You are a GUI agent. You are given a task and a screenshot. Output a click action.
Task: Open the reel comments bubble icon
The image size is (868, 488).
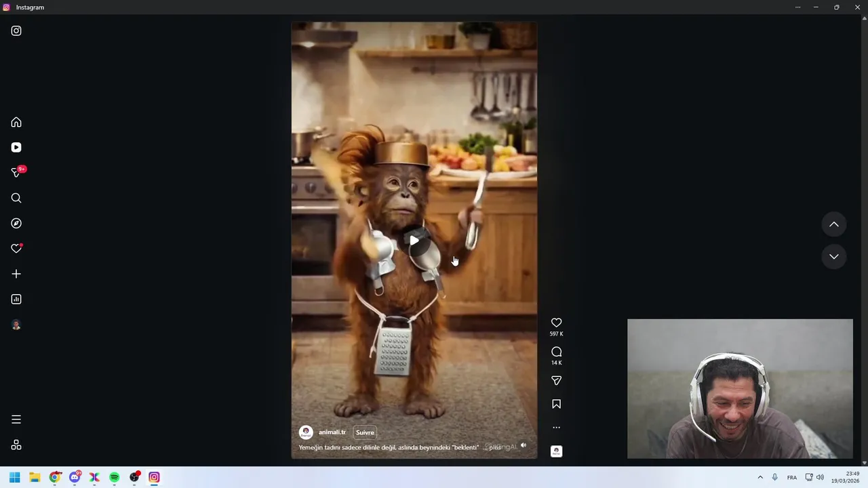[556, 352]
